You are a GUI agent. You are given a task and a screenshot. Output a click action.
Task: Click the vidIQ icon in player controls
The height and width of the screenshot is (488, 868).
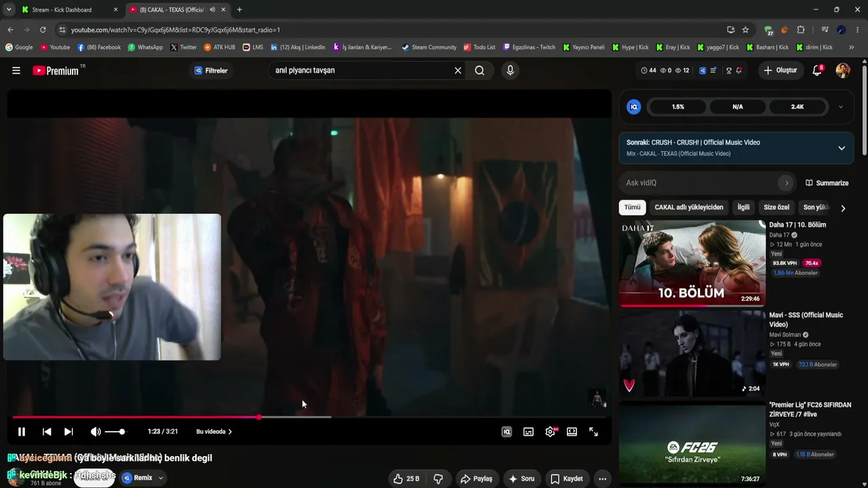[x=507, y=432]
